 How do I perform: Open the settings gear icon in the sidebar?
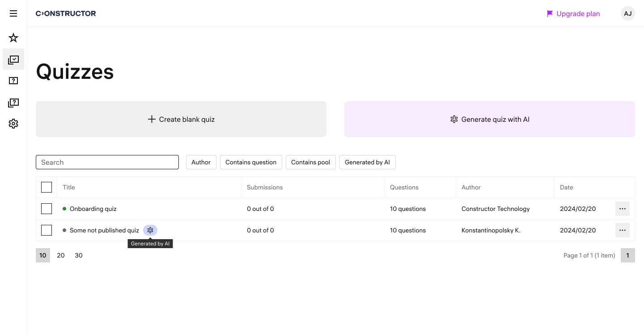point(13,124)
